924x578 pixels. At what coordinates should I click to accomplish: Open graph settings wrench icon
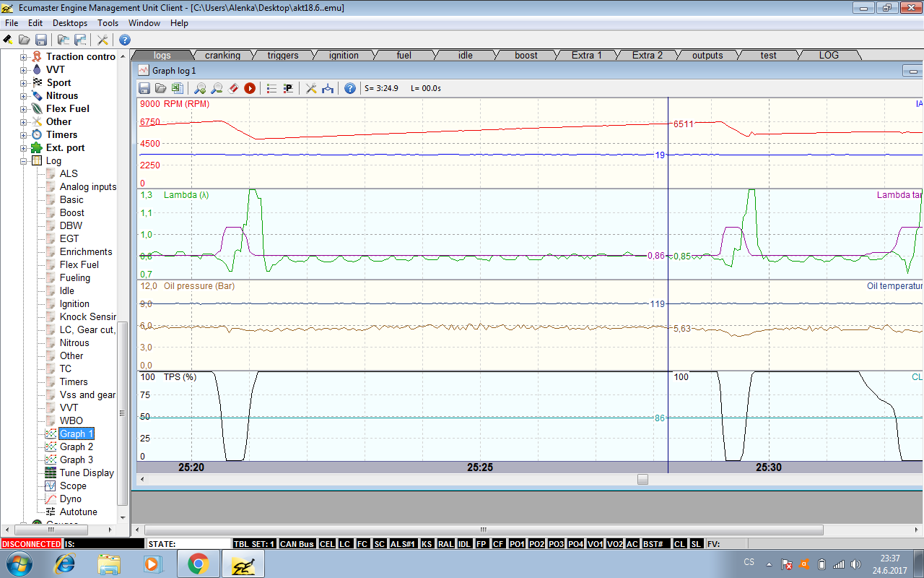[311, 88]
